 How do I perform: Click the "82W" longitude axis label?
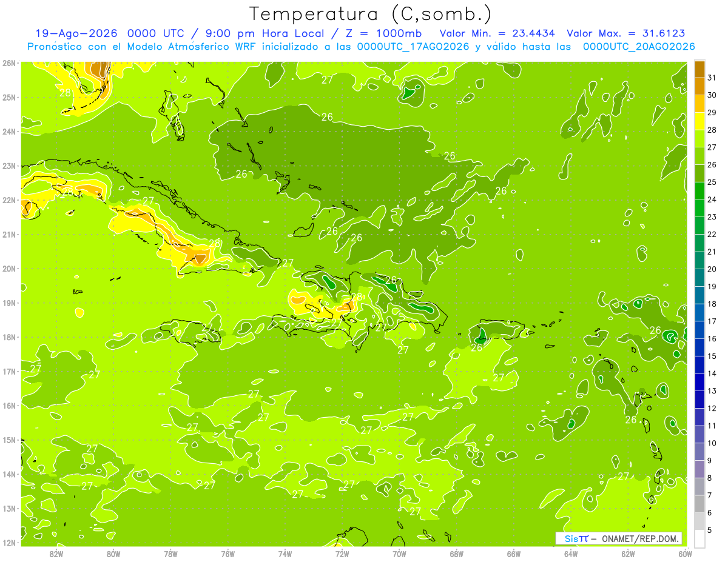56,553
